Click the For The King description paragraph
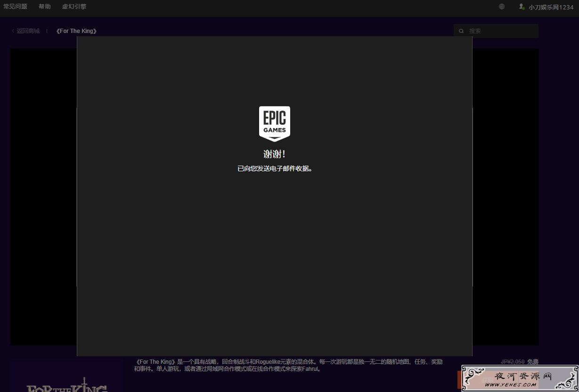The width and height of the screenshot is (579, 392). click(288, 365)
